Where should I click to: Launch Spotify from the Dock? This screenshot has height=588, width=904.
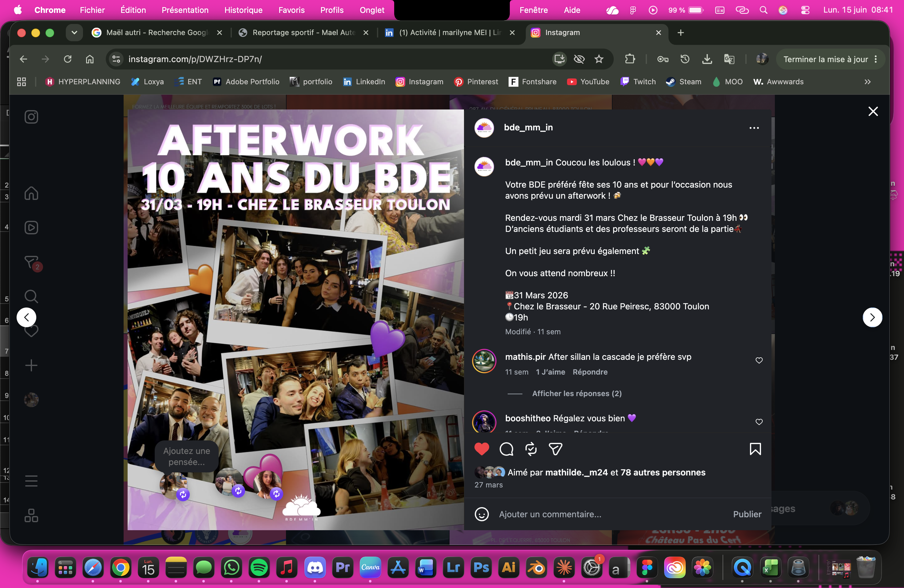point(259,567)
